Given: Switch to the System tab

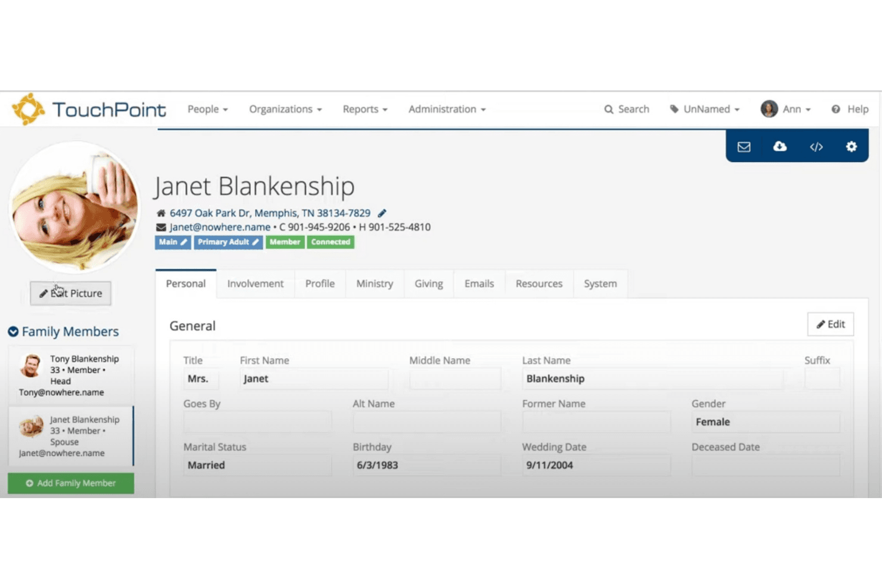Looking at the screenshot, I should (x=600, y=284).
